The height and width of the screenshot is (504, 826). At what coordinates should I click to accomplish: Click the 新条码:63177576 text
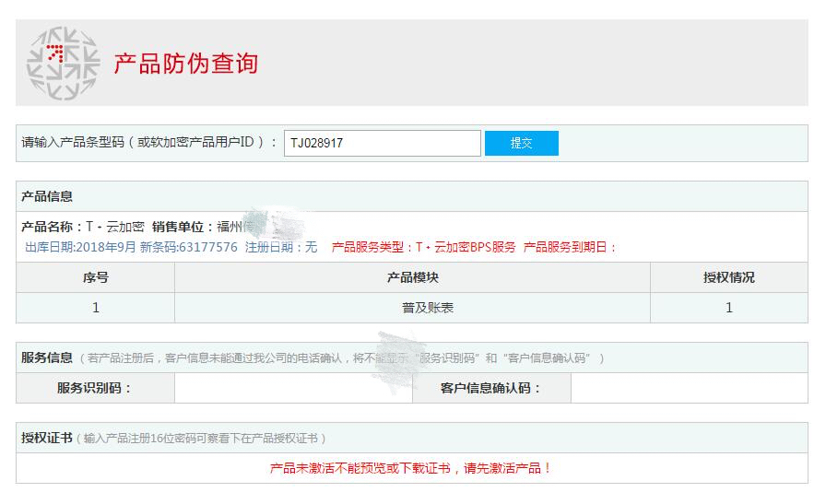tap(189, 247)
